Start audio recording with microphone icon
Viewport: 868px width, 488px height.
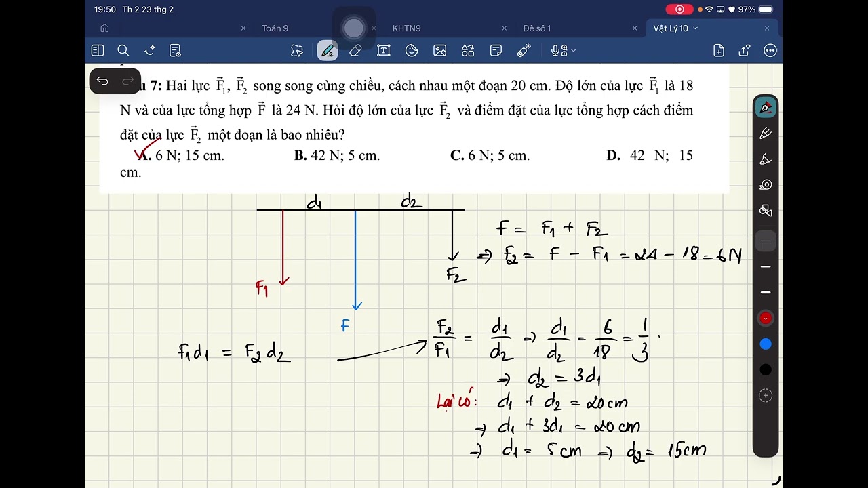coord(559,50)
